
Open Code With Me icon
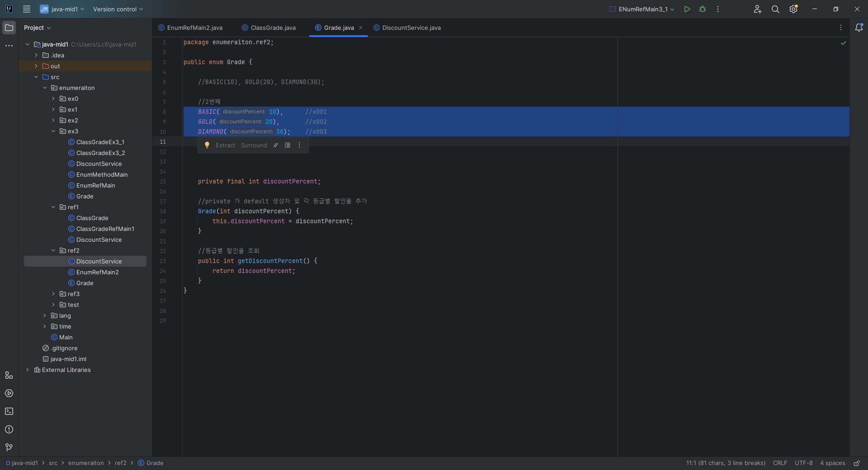point(758,9)
